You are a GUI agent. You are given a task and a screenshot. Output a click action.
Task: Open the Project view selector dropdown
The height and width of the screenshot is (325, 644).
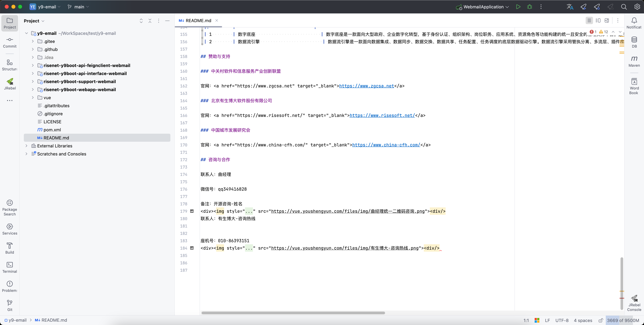click(34, 21)
